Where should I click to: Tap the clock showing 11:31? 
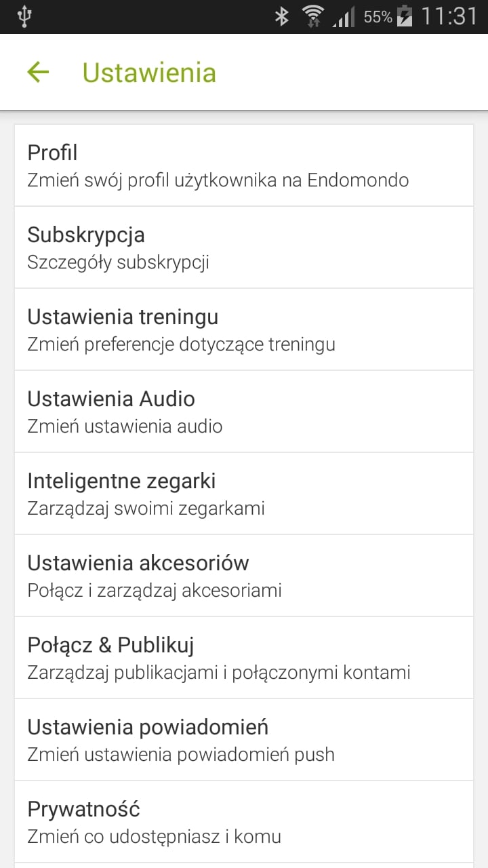point(449,16)
